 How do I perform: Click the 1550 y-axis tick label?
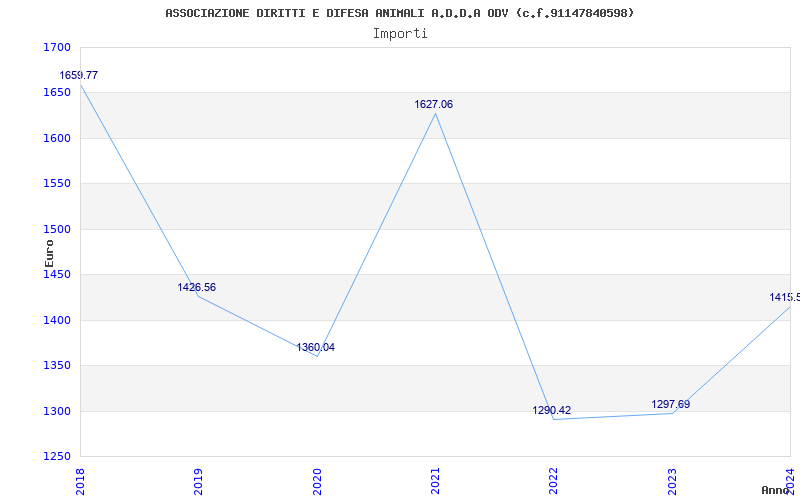coord(57,183)
